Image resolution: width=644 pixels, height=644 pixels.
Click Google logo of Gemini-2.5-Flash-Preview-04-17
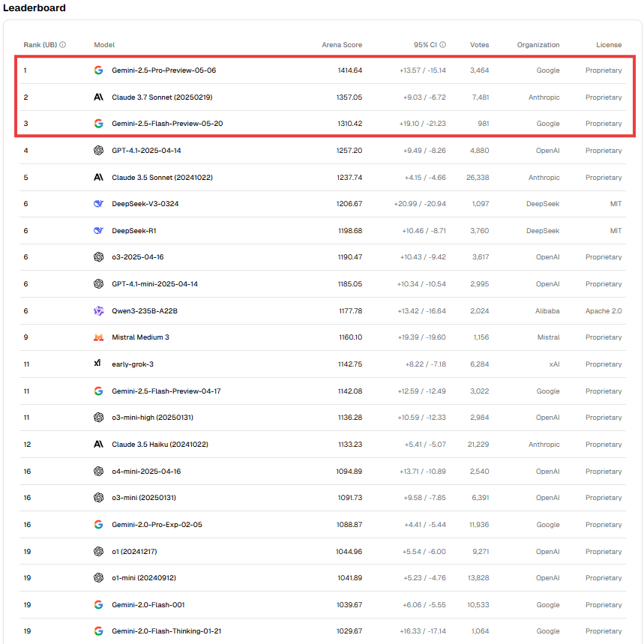tap(98, 391)
